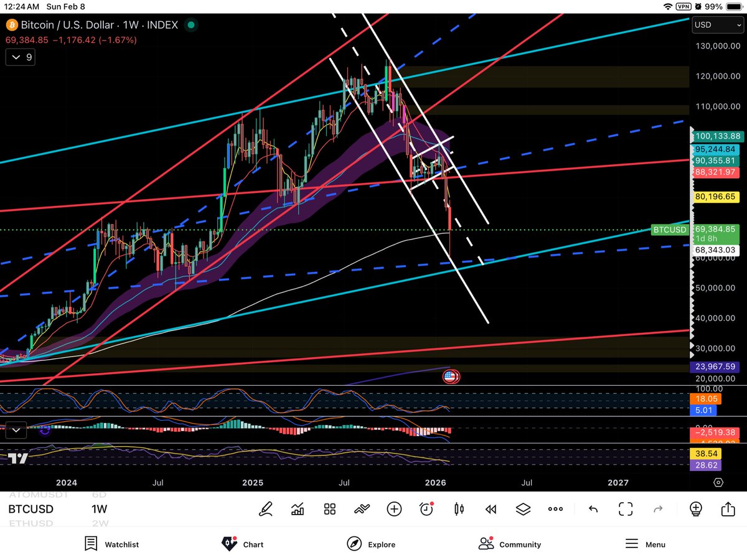The width and height of the screenshot is (747, 560).
Task: Tap the INDEX exchange label
Action: click(x=163, y=26)
